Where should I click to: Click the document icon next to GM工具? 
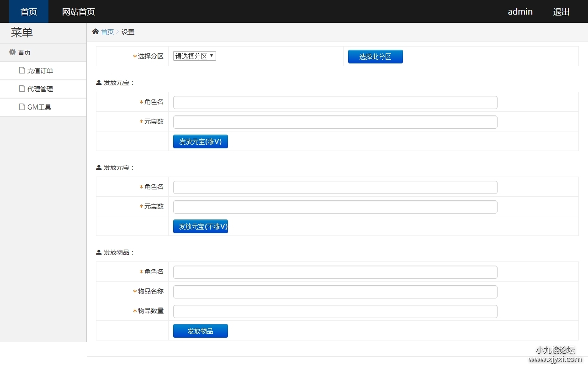coord(22,107)
